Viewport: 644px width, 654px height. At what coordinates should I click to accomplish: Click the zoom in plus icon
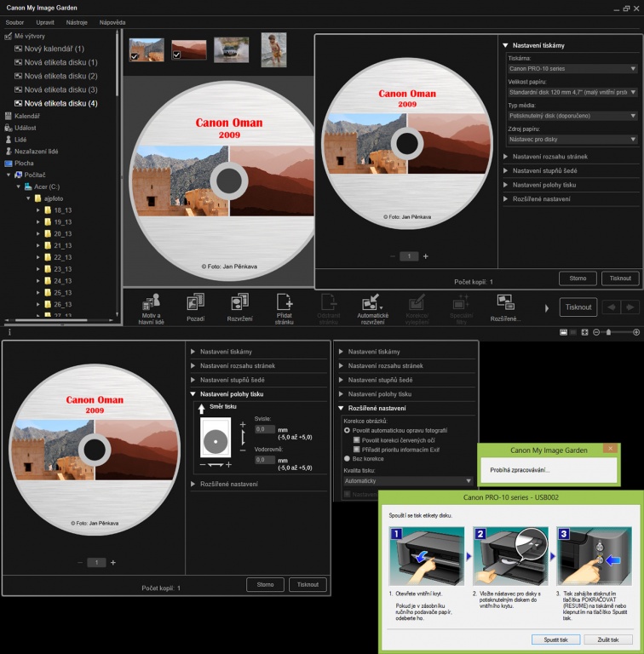coord(636,332)
